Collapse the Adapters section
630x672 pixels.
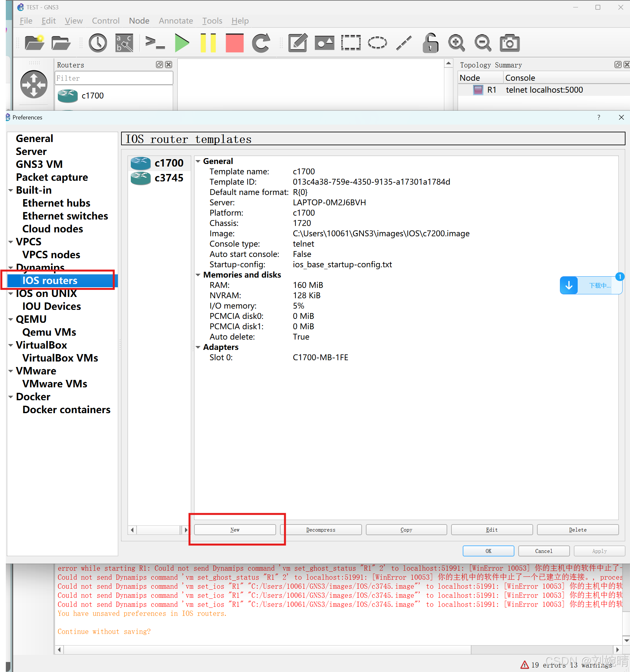[198, 347]
